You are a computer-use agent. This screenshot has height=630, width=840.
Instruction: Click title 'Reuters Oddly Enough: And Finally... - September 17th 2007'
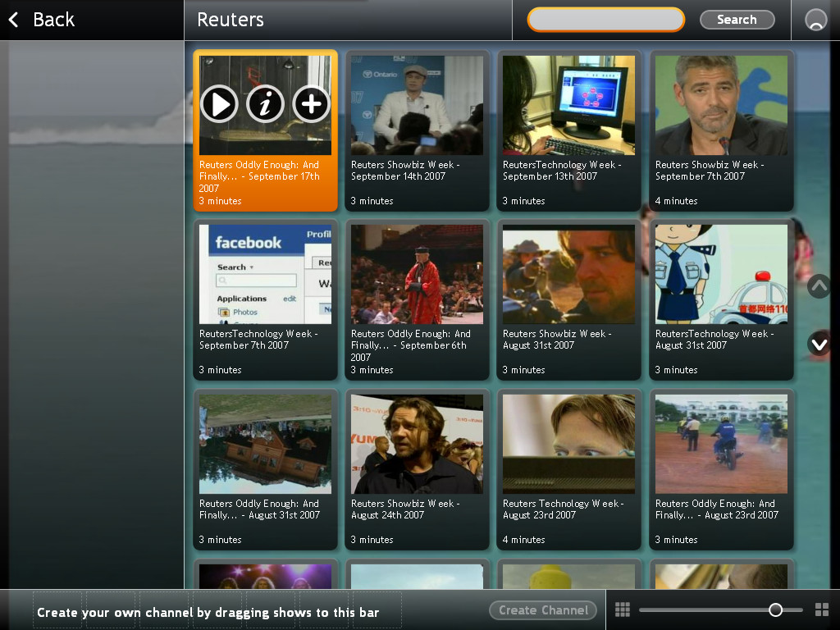pos(260,176)
